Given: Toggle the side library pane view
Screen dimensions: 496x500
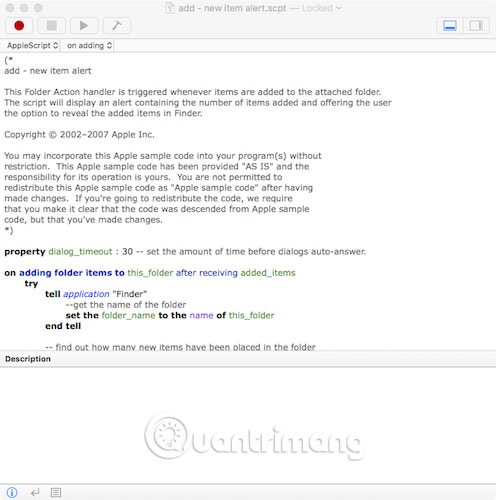Looking at the screenshot, I should point(476,26).
